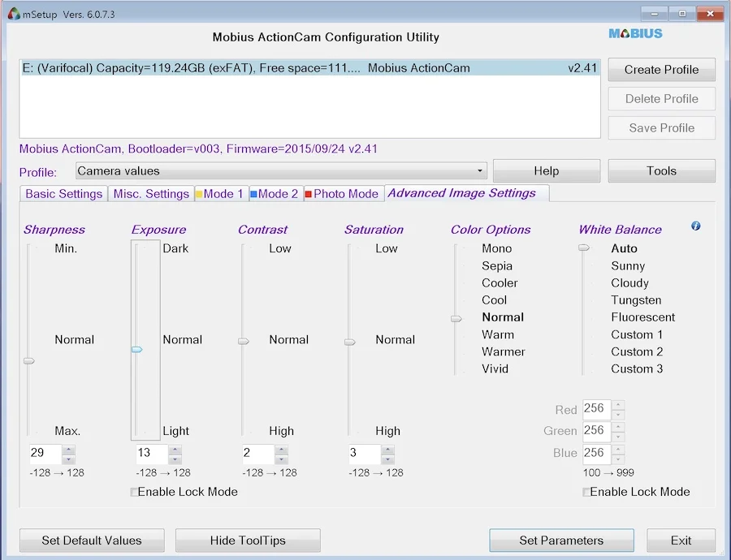Apply settings with Set Parameters
Screen dimensions: 731x560
click(x=561, y=541)
